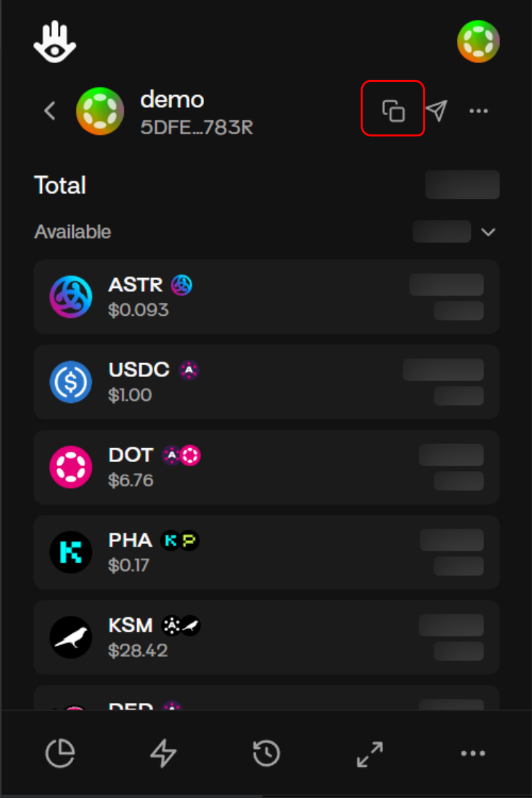The height and width of the screenshot is (798, 532).
Task: Open the account more options menu
Action: point(479,110)
